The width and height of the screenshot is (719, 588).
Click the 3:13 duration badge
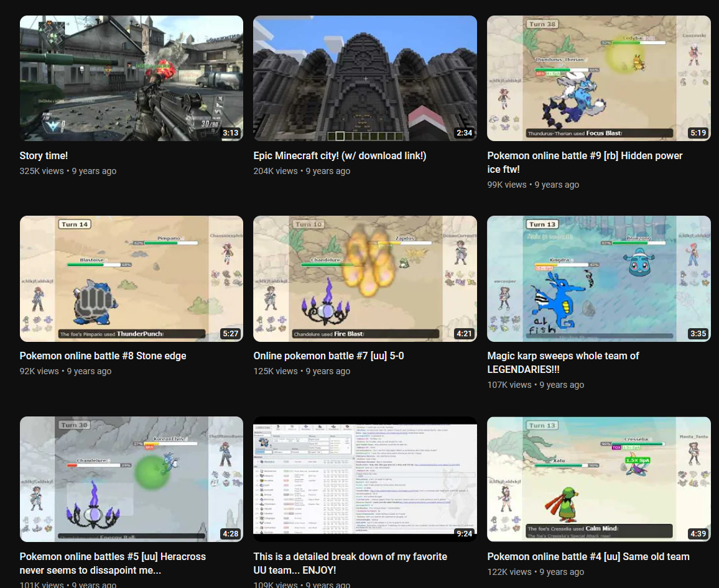[230, 133]
